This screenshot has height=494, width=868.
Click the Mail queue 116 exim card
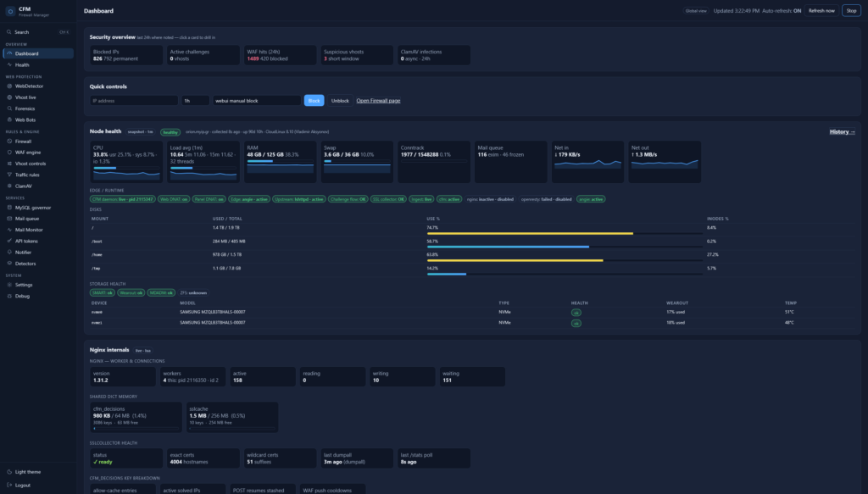tap(511, 162)
